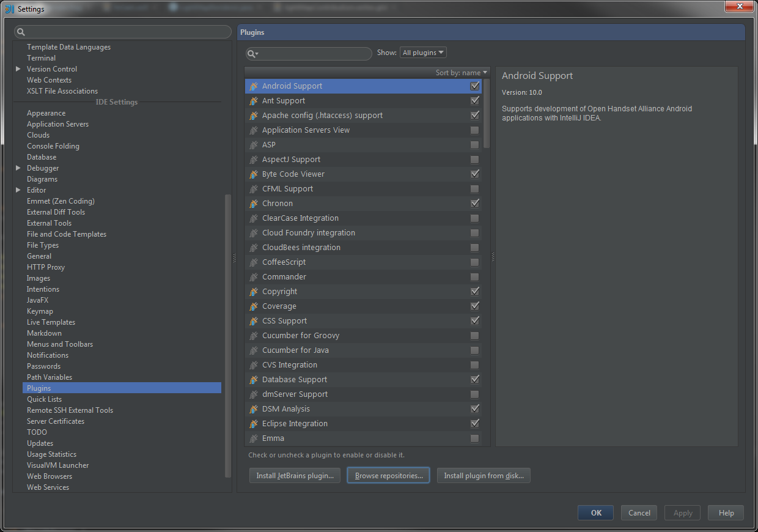Image resolution: width=758 pixels, height=532 pixels.
Task: Select File and Code Templates entry
Action: coord(67,234)
